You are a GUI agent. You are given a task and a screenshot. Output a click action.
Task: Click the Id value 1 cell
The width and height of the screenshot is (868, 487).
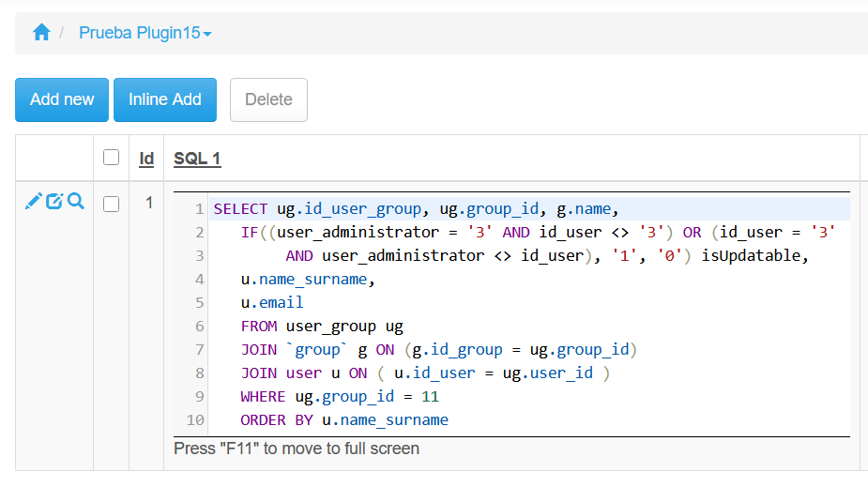(x=147, y=203)
